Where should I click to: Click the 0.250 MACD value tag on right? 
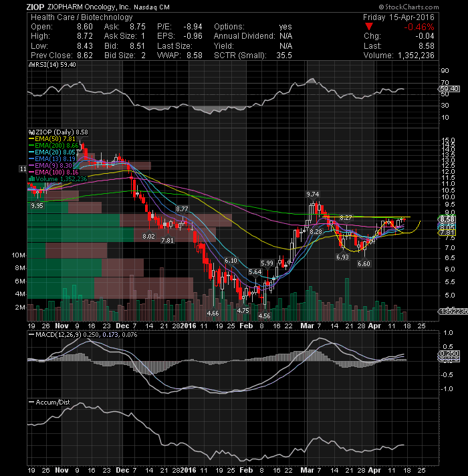click(449, 354)
